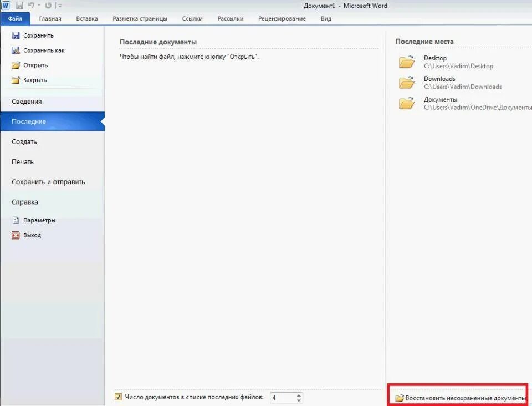532x406 pixels.
Task: Decrease the recent files count with the down arrow
Action: (x=299, y=400)
